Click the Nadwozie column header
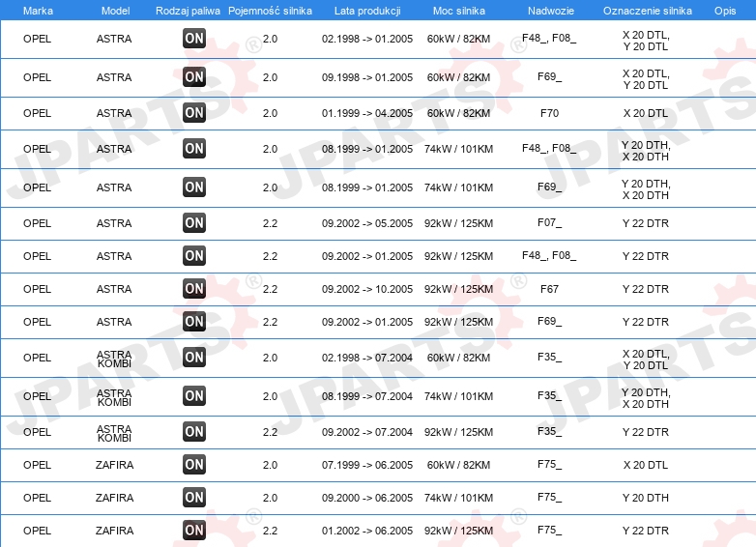 pos(551,11)
